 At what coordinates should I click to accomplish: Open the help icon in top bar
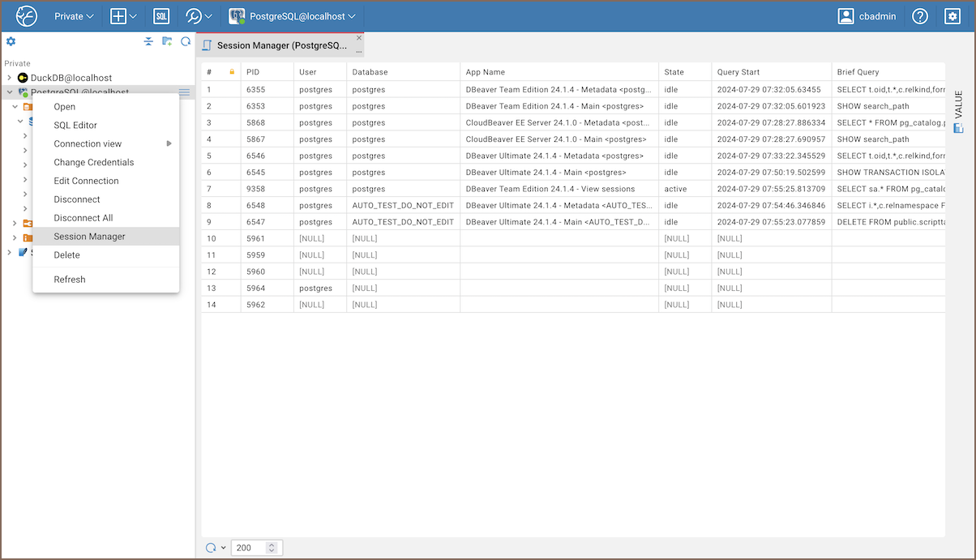coord(919,16)
